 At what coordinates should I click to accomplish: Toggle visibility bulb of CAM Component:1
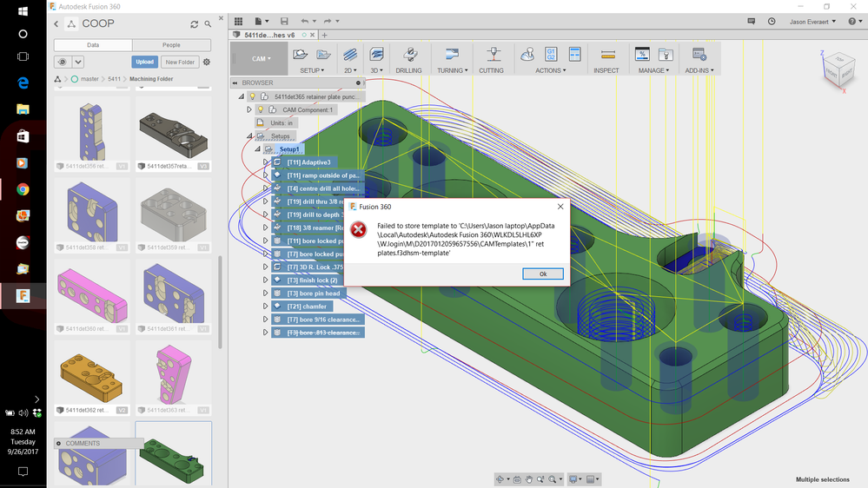[x=261, y=109]
